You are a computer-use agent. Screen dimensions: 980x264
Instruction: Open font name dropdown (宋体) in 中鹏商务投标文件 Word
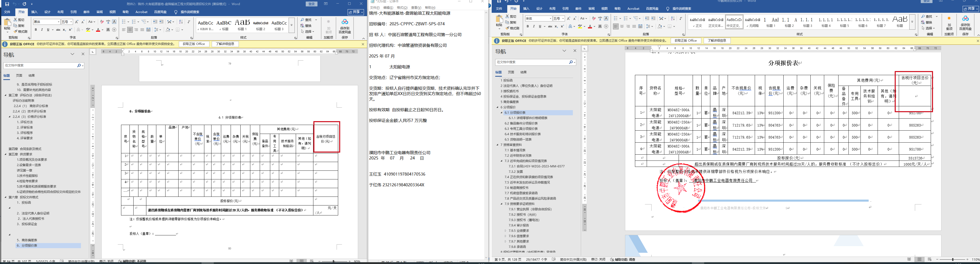(550, 19)
